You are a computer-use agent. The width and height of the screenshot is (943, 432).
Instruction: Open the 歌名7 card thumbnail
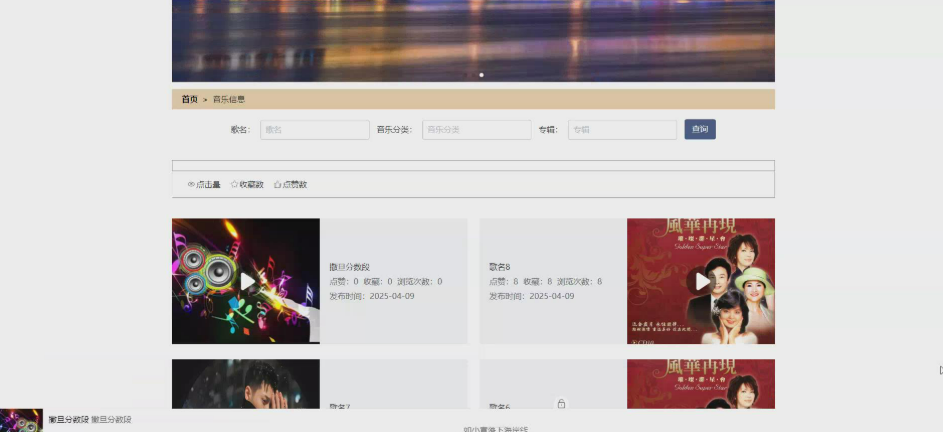(246, 384)
